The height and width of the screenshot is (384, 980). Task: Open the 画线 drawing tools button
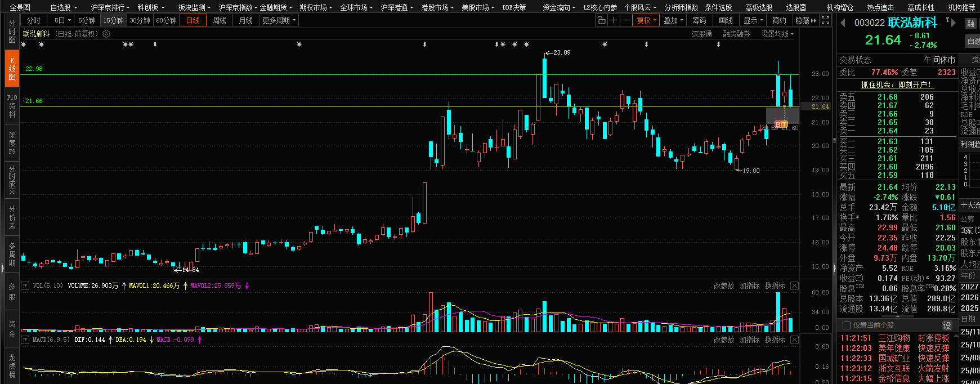(726, 20)
